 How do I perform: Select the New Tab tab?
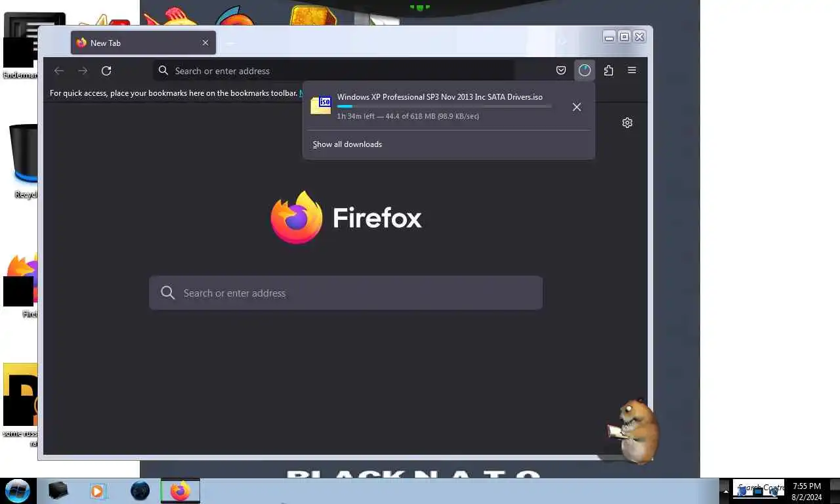(143, 43)
